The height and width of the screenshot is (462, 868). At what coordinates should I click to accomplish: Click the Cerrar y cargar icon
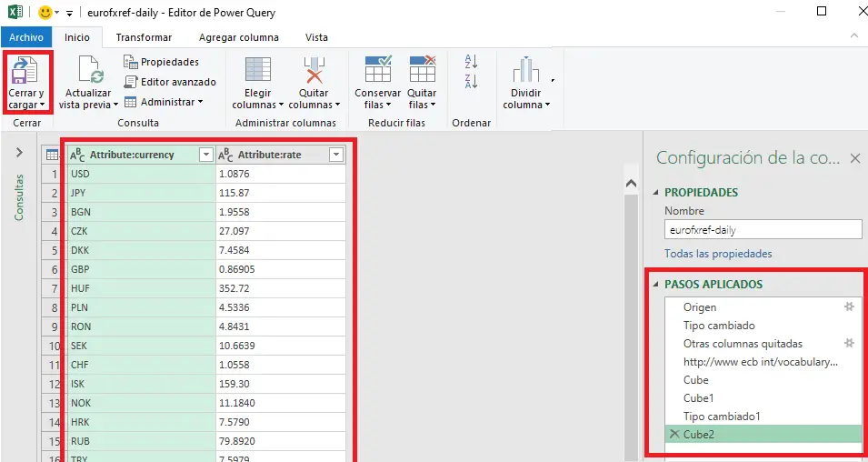click(x=25, y=70)
